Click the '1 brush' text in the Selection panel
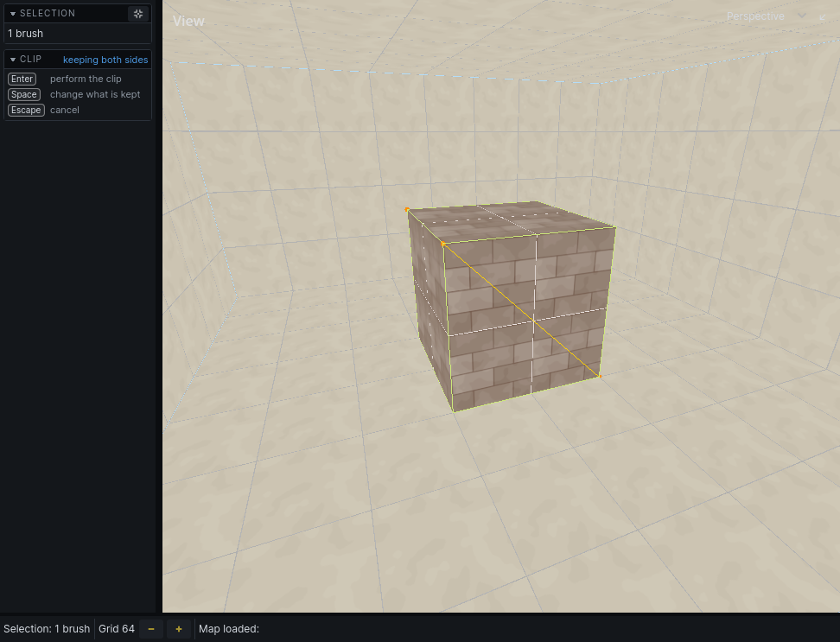 click(x=25, y=33)
